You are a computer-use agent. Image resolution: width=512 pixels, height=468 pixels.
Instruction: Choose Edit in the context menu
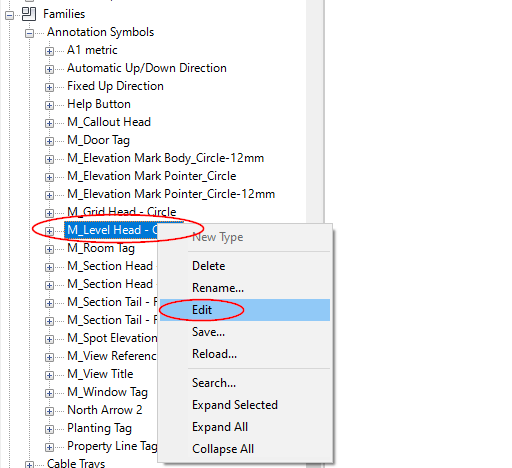[x=245, y=310]
